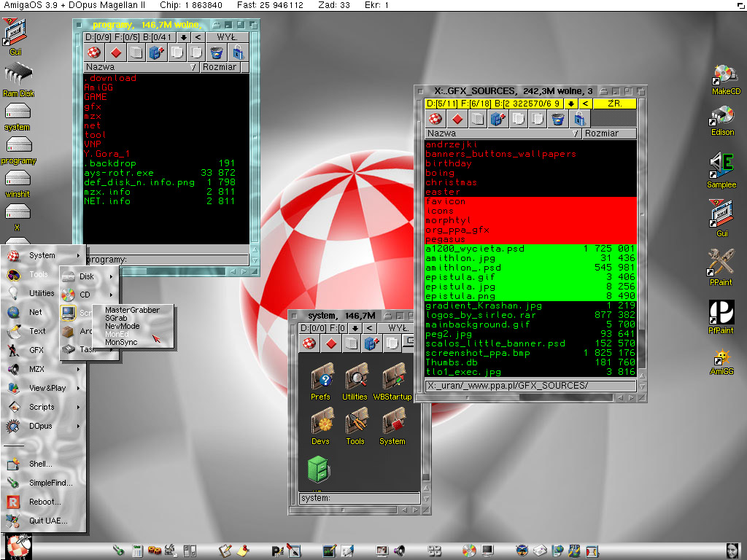Select MonEd menu entry
747x560 pixels.
tap(117, 334)
